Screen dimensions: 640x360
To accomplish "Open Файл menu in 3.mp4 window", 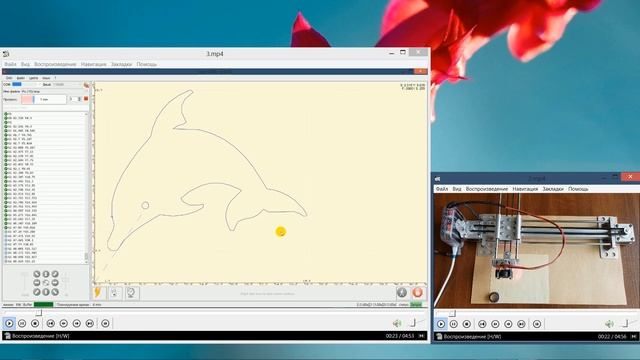I will (10, 64).
